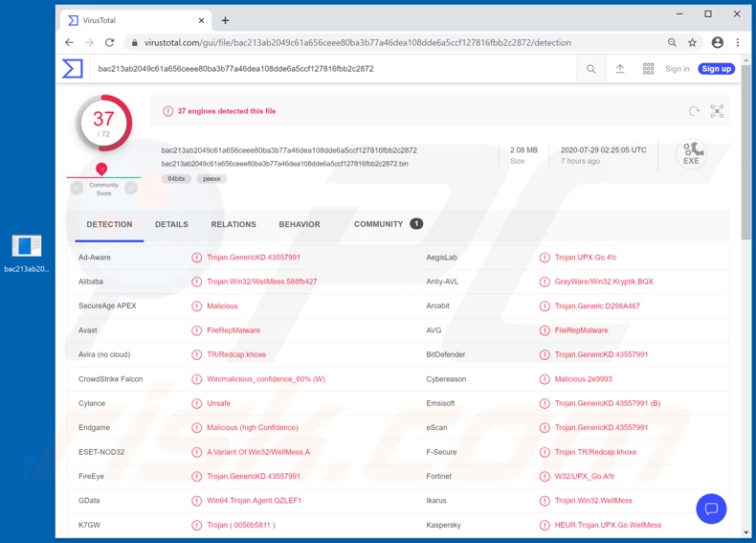Open Chrome three-dot menu

point(738,42)
